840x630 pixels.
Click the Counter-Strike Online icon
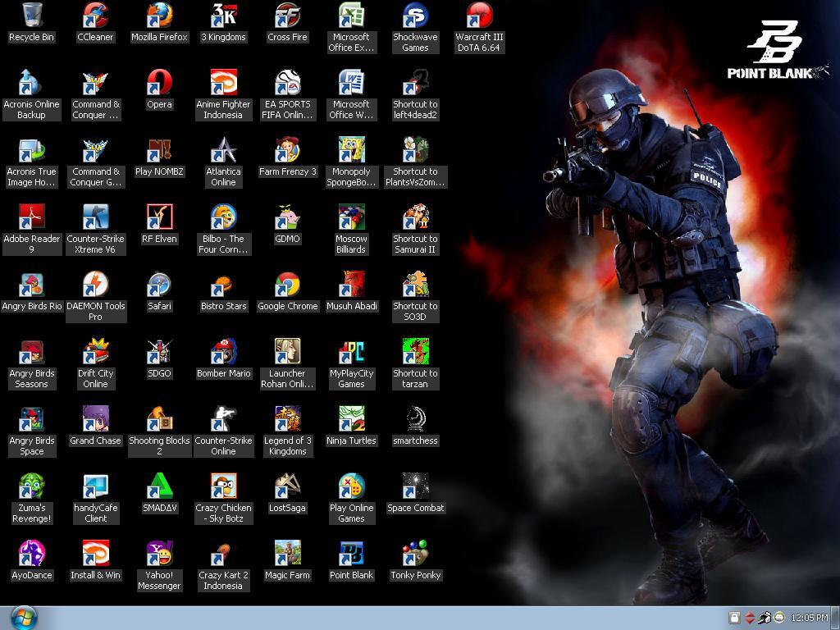(223, 419)
